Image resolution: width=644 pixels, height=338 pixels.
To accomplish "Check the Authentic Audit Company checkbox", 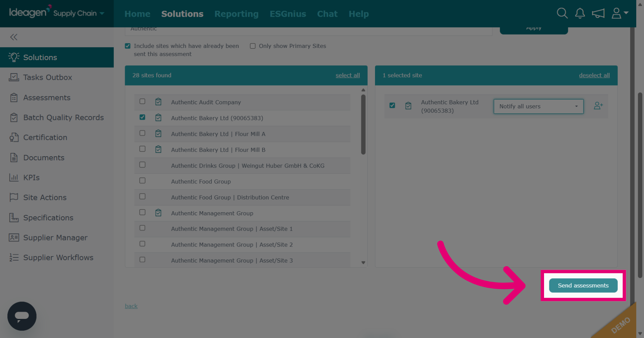I will (x=142, y=101).
